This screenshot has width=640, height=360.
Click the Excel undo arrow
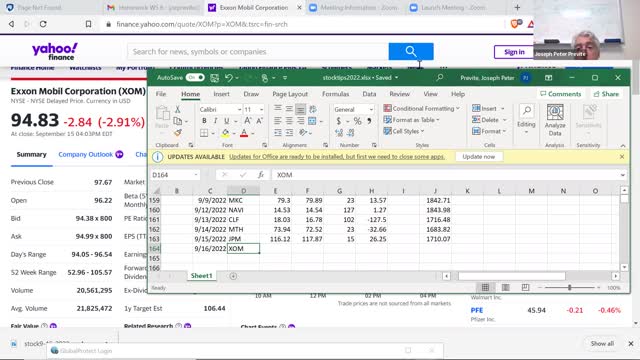[229, 78]
